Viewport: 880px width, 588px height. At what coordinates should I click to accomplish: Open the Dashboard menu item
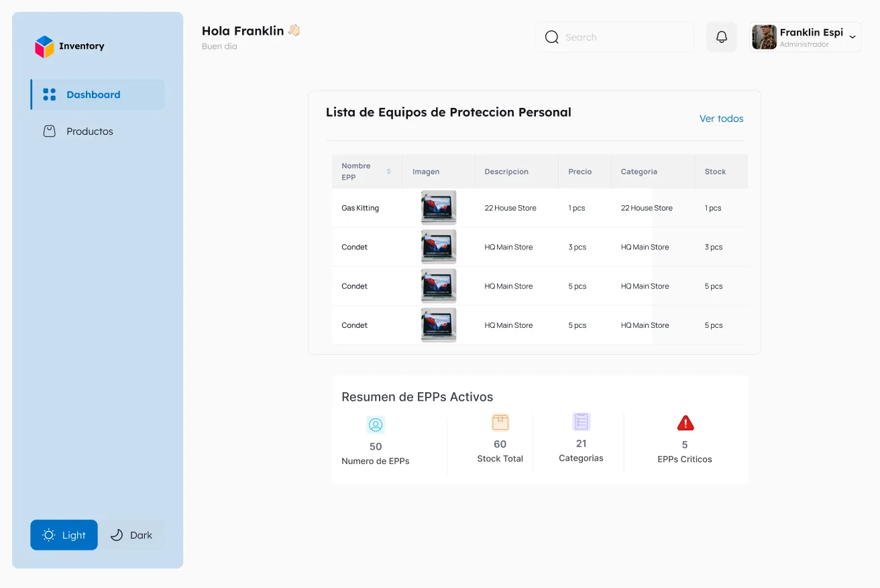[98, 95]
